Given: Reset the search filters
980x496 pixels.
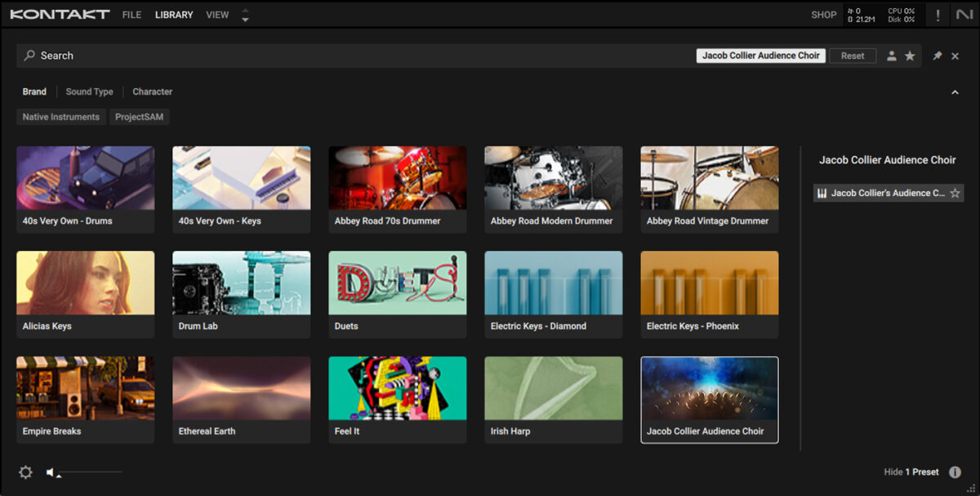Looking at the screenshot, I should 853,56.
